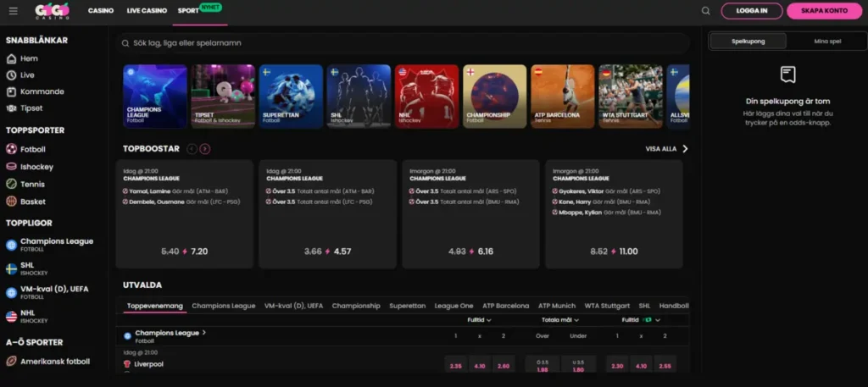Click the Visa alla link
868x387 pixels.
tap(661, 149)
